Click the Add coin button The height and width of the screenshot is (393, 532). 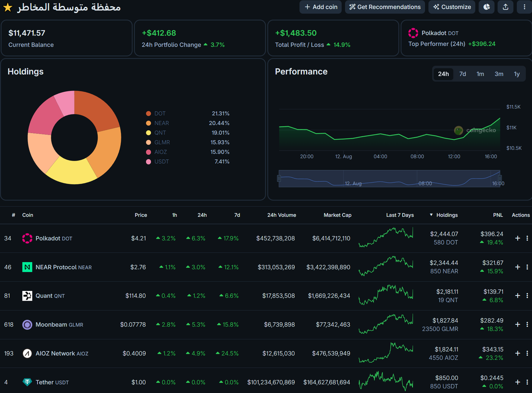click(x=321, y=7)
